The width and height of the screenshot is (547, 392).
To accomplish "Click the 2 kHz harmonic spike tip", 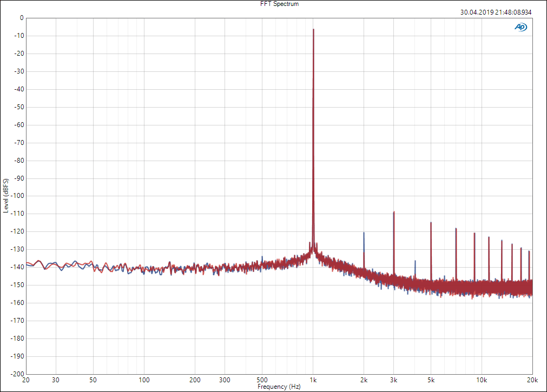I will pos(364,233).
